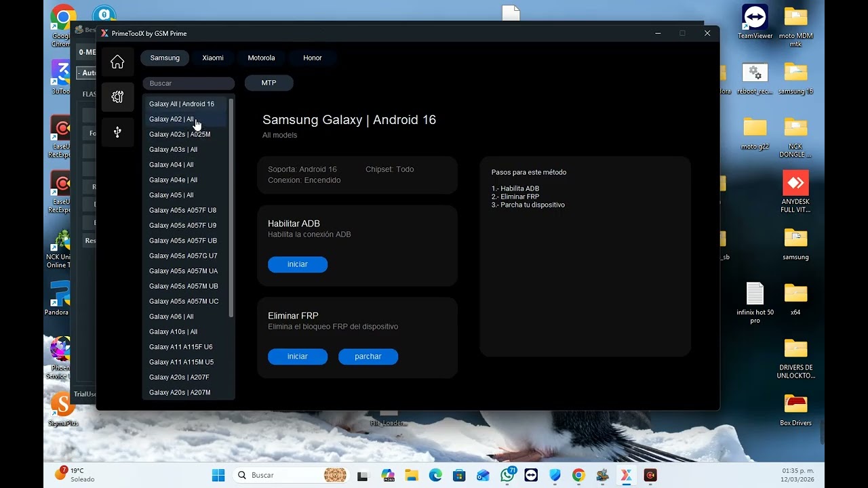Open Outlook from the taskbar
The height and width of the screenshot is (488, 868).
click(x=483, y=476)
